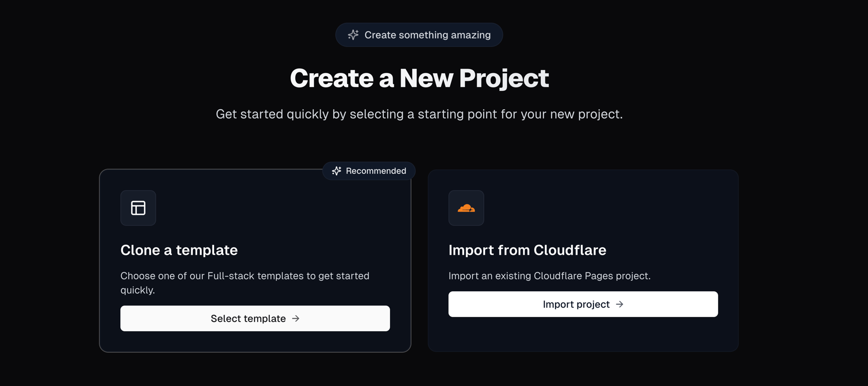
Task: Click the "Get started quickly" subtitle text
Action: point(419,114)
